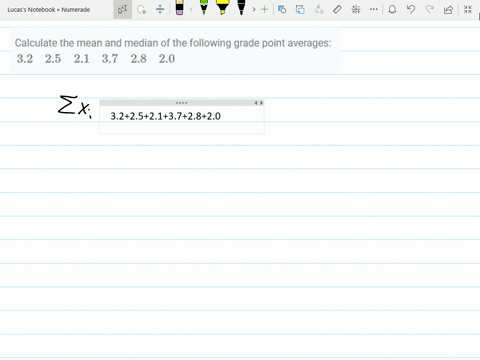Add a new pen with plus

pyautogui.click(x=264, y=9)
